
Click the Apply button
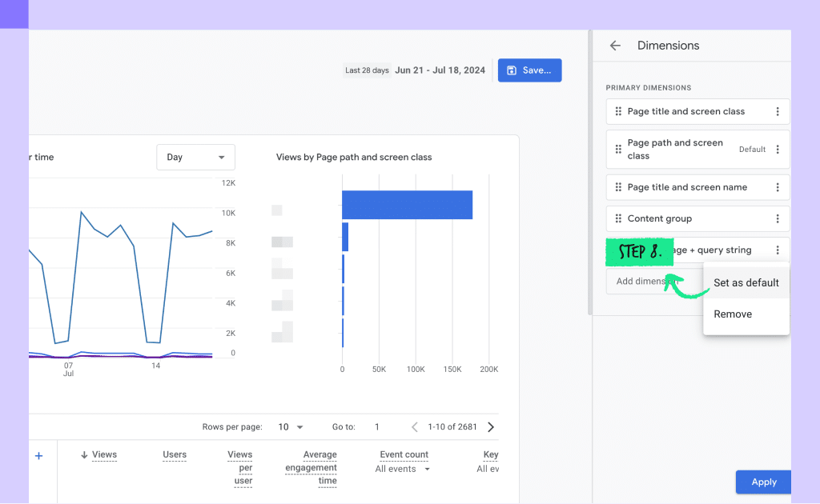(763, 482)
